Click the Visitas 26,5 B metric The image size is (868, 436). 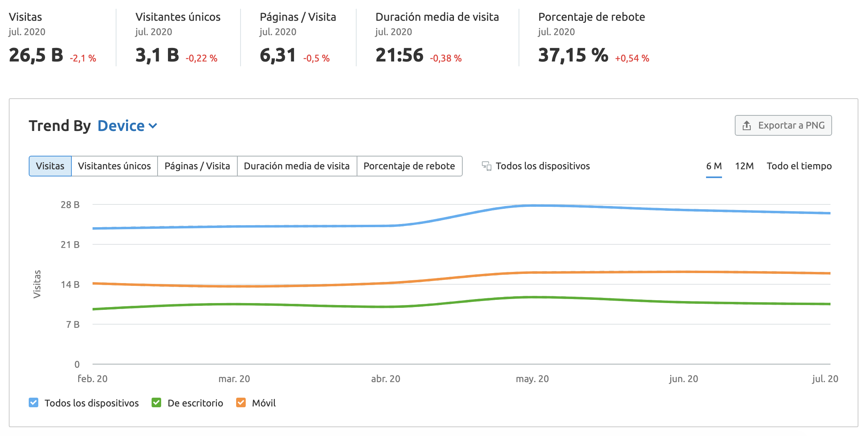click(36, 55)
